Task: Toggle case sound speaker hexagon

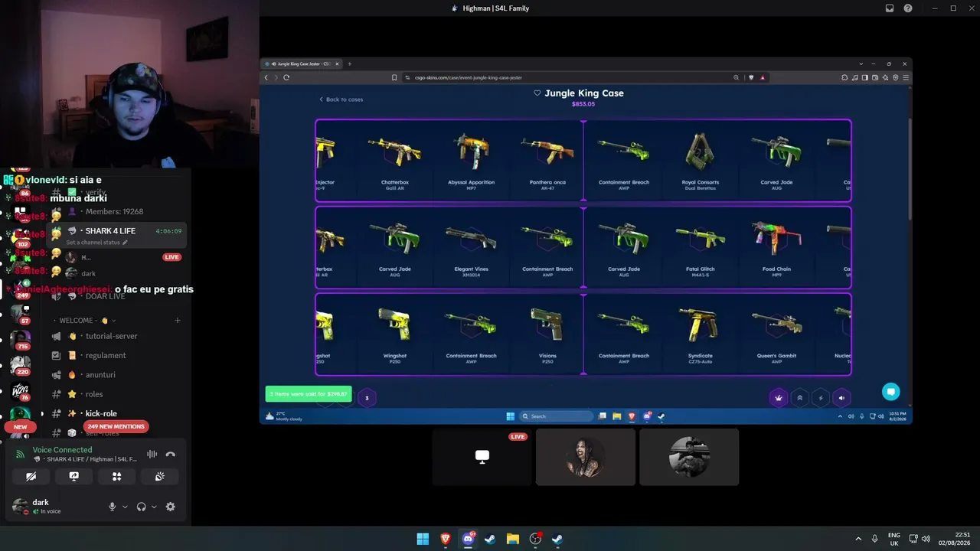Action: [841, 398]
